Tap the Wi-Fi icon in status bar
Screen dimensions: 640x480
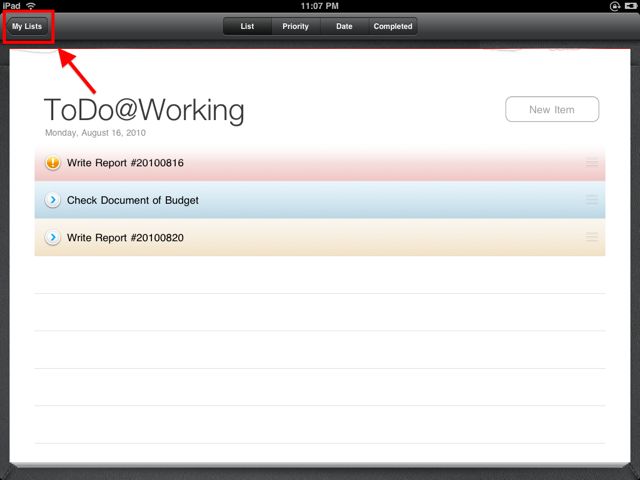(x=31, y=6)
